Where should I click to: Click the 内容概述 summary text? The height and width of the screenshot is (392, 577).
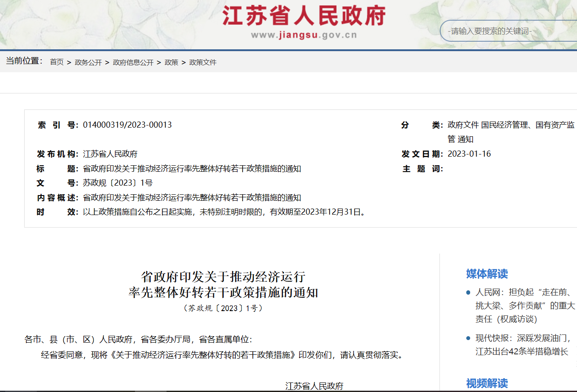point(192,198)
